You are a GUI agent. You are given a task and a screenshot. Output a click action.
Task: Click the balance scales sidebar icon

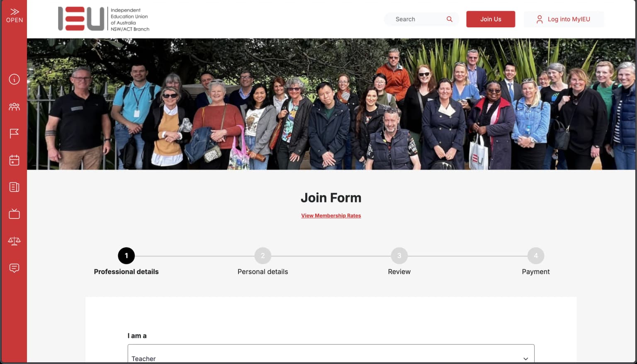(15, 241)
